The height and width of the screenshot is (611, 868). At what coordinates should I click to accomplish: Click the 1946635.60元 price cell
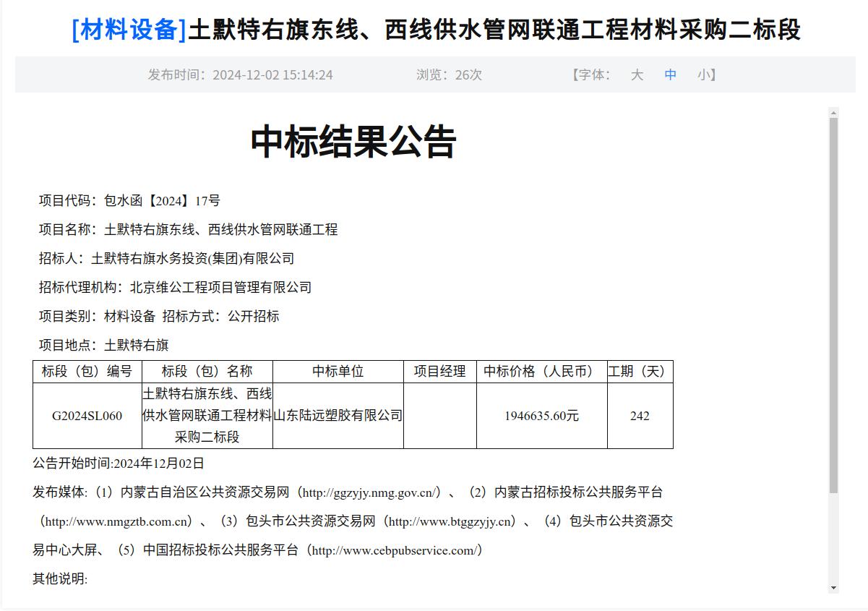click(541, 416)
